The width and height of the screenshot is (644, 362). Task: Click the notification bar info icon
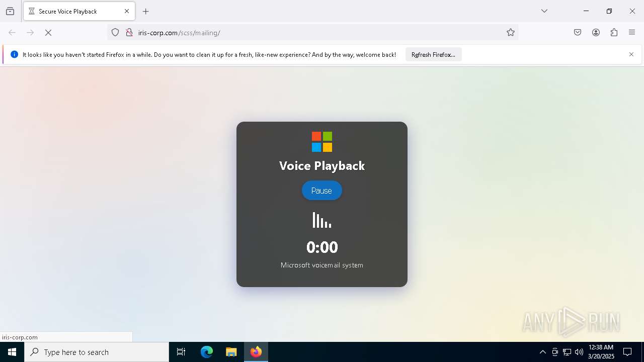pos(14,54)
